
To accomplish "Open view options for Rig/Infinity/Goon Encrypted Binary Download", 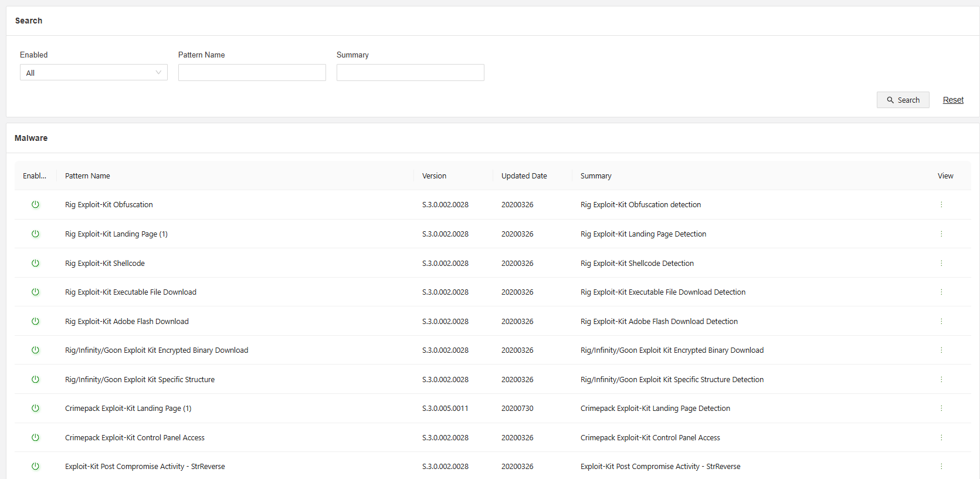I will 941,350.
